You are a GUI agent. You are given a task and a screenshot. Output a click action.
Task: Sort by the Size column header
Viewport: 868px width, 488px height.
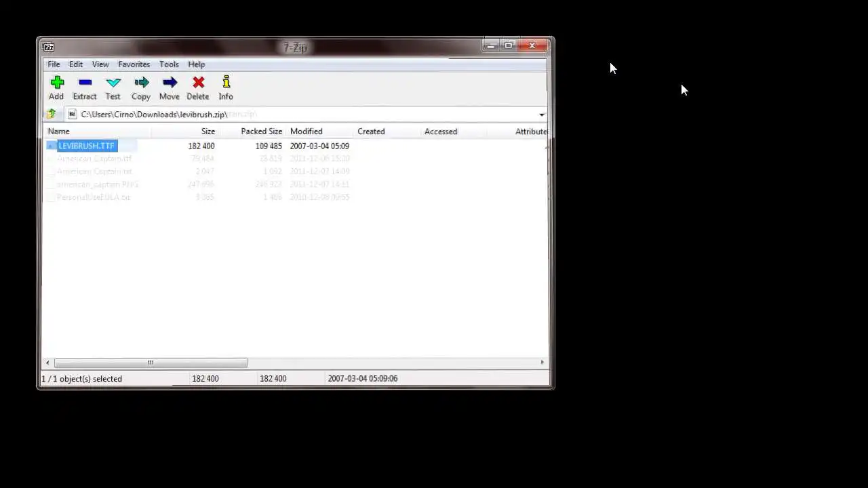pos(184,131)
